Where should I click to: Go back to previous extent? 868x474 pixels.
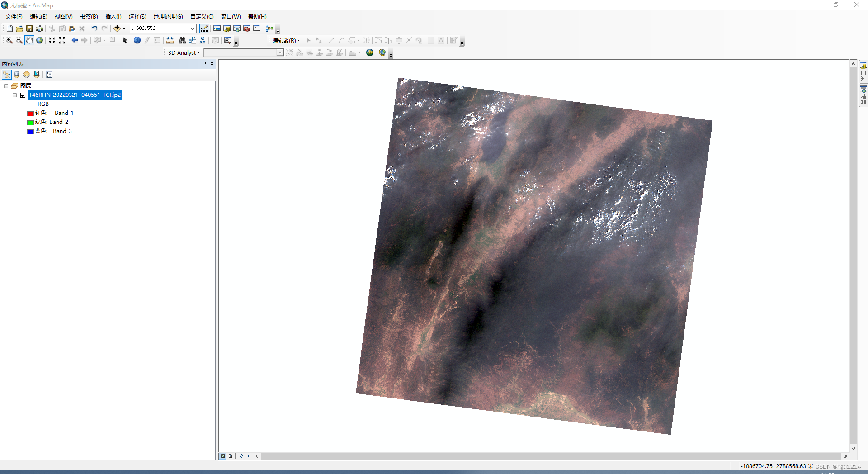[x=75, y=40]
